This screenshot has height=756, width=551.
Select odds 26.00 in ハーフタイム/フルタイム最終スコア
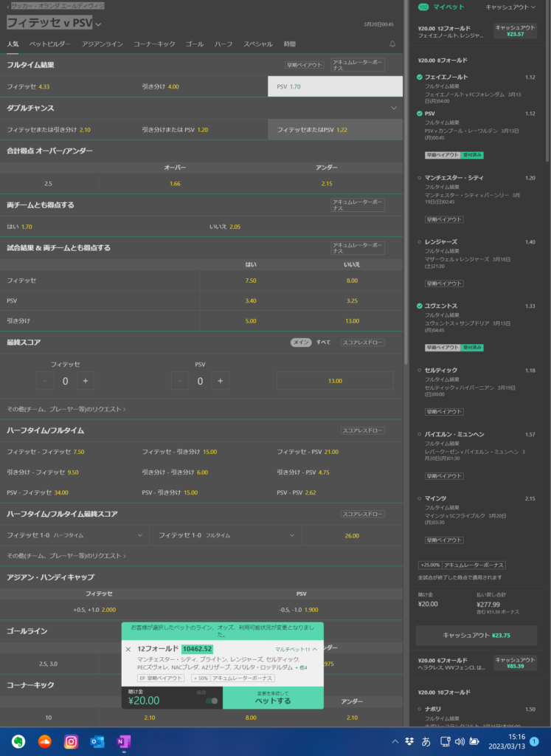[x=352, y=536]
